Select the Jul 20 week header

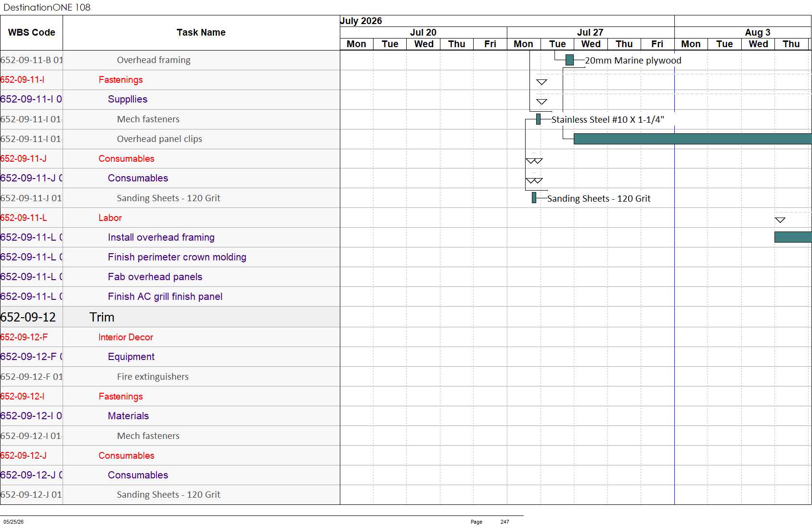424,32
